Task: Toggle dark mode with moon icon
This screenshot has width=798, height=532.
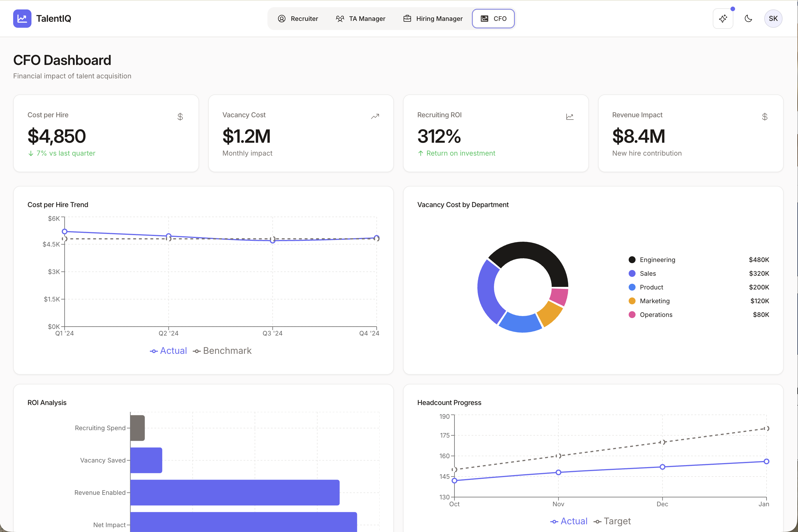Action: [x=748, y=18]
